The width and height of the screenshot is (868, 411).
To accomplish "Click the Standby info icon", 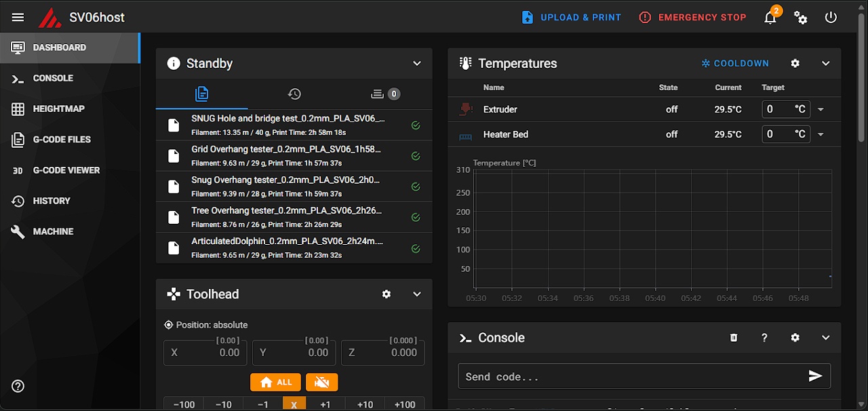I will click(174, 63).
